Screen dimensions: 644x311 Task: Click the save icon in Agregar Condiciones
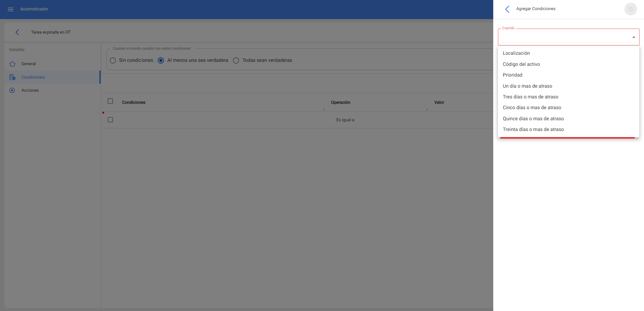(630, 9)
